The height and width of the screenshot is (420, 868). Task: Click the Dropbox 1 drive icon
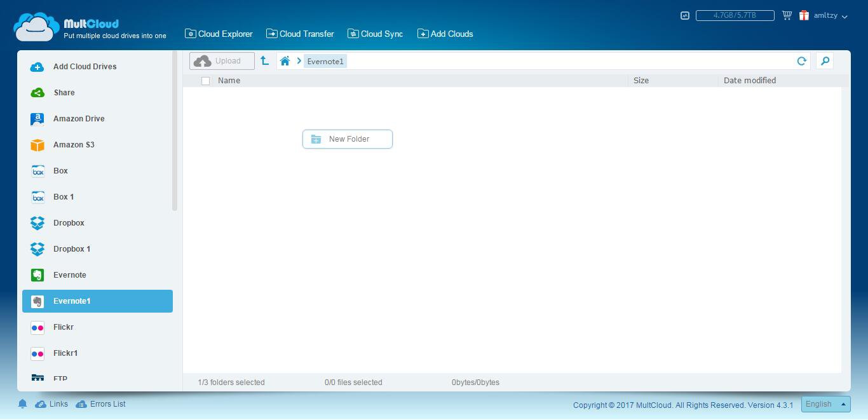tap(37, 249)
